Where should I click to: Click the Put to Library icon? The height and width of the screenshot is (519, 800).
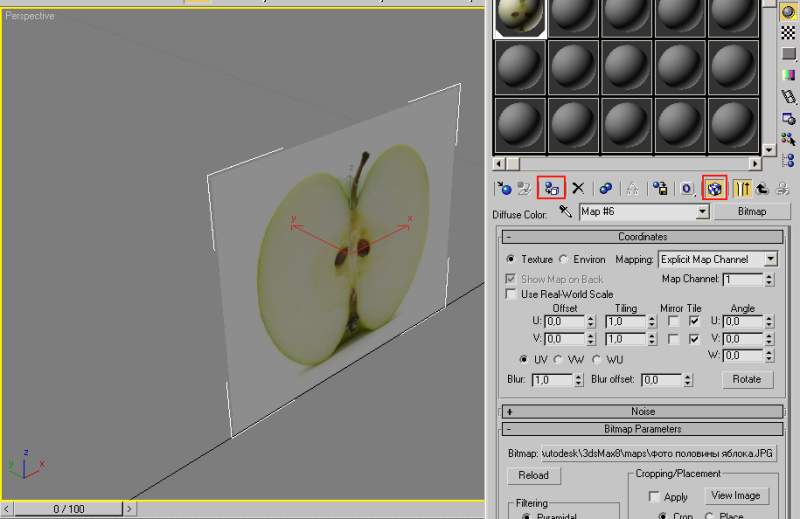660,189
